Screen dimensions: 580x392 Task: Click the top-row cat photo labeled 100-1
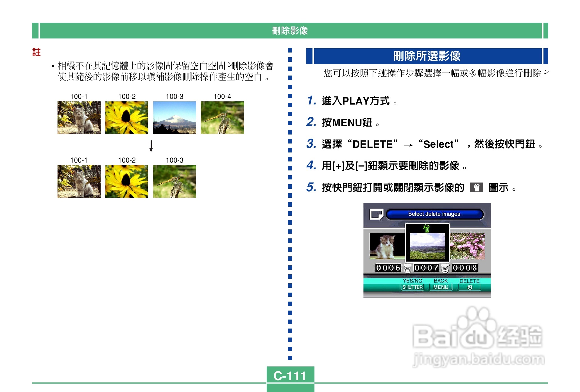(79, 118)
